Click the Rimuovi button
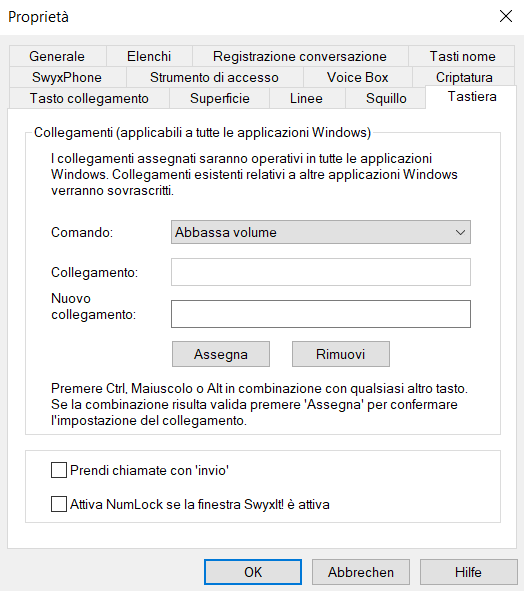Viewport: 524px width, 591px height. coord(341,354)
